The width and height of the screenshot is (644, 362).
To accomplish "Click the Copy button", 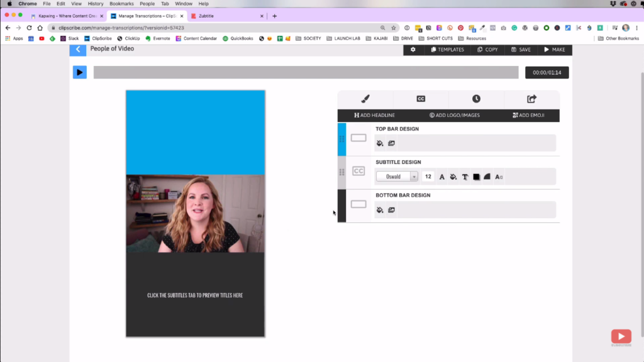I will [487, 50].
